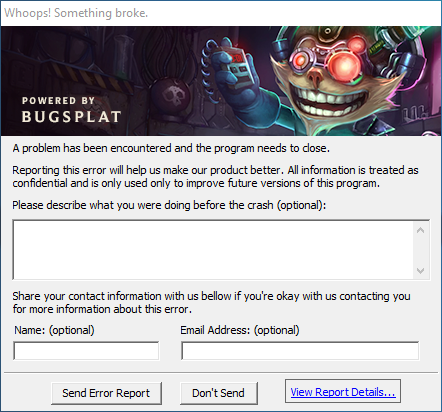Click the "A problem has been encountered" message
This screenshot has height=412, width=442.
pyautogui.click(x=171, y=148)
